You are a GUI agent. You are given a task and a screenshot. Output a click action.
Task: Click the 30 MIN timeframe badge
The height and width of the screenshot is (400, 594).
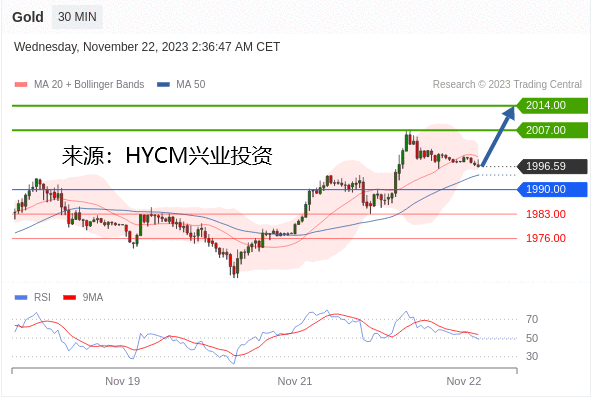(x=77, y=17)
